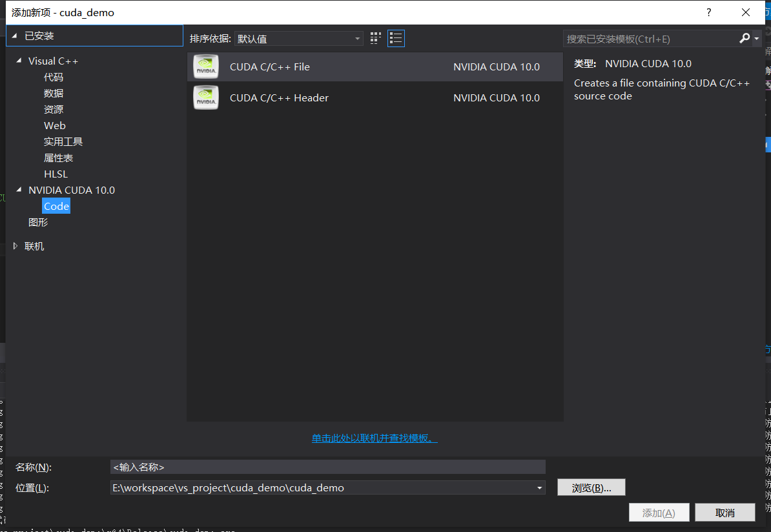771x532 pixels.
Task: Select the Web category
Action: (x=55, y=125)
